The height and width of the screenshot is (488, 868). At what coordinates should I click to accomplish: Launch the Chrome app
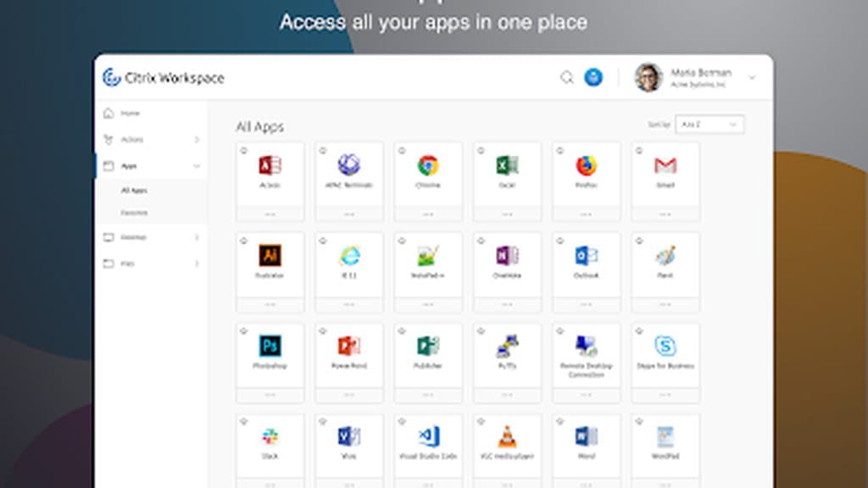tap(428, 165)
